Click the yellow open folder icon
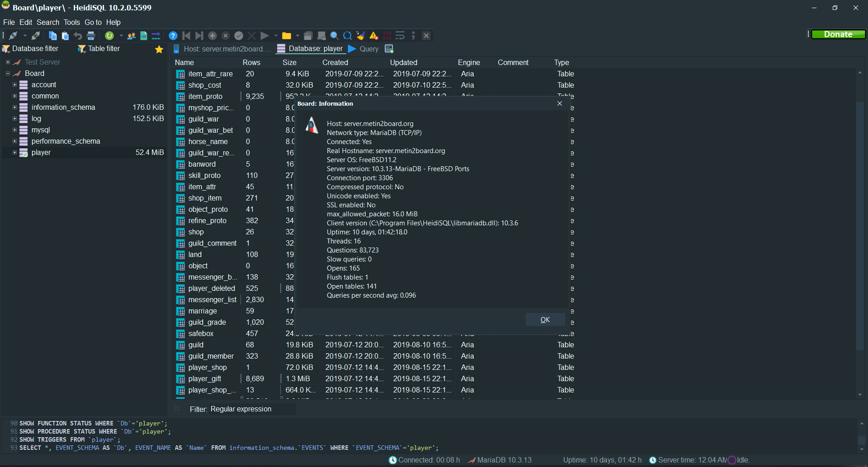The height and width of the screenshot is (467, 868). 287,36
